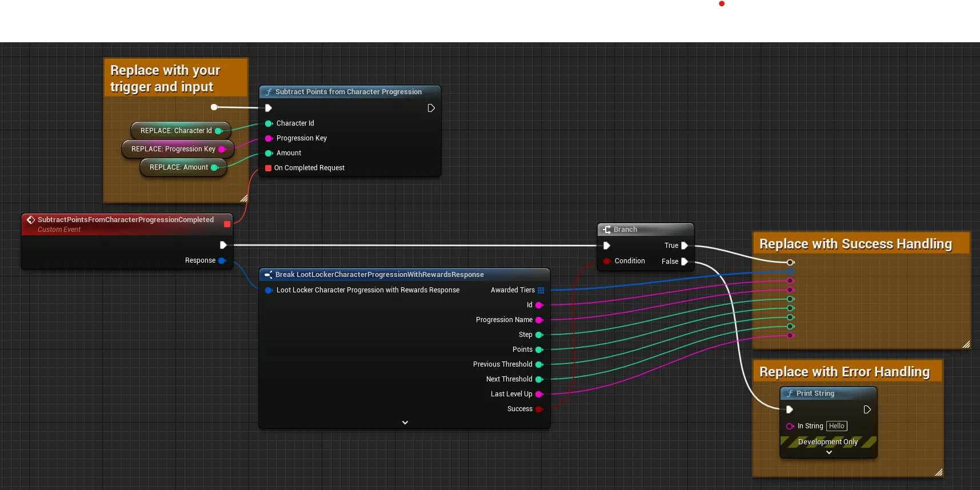Click the REPLACE: Character Id output pin
The image size is (980, 490).
(x=218, y=131)
